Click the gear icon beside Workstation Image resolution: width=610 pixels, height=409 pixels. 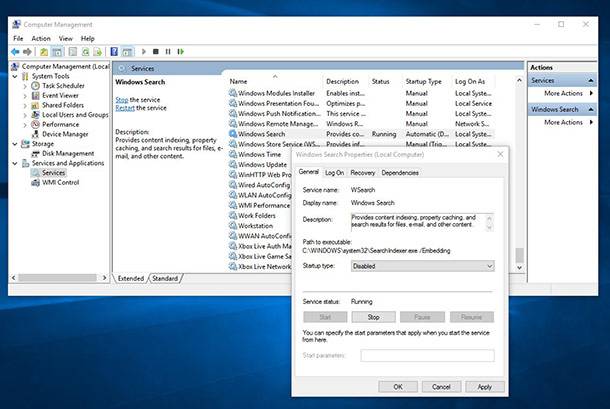[x=233, y=226]
